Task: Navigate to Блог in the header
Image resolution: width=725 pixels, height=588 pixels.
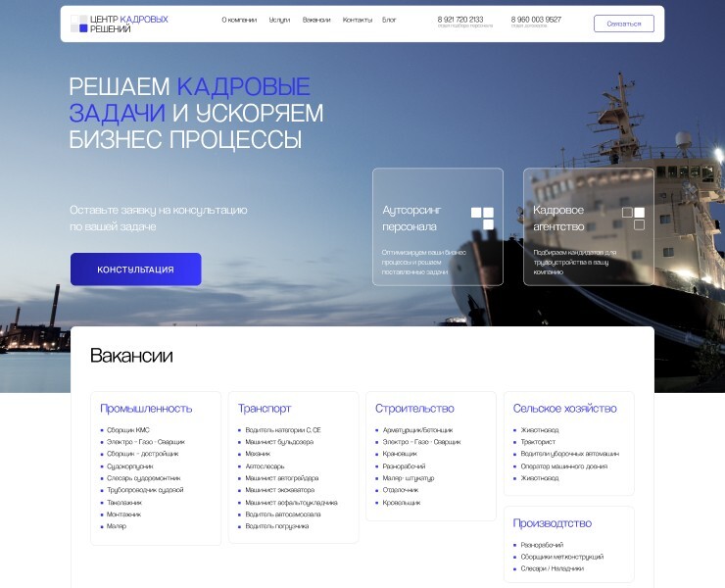Action: pyautogui.click(x=389, y=20)
